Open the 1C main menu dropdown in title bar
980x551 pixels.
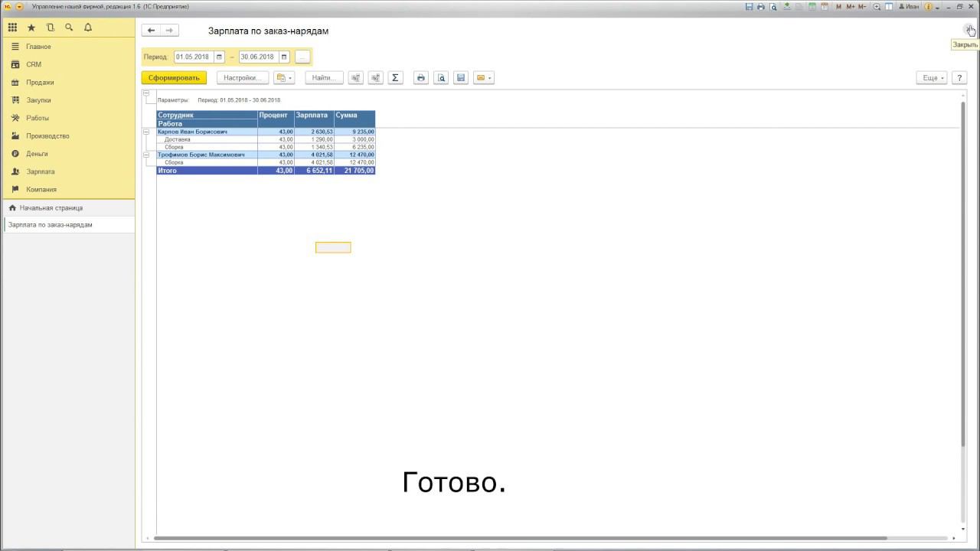20,6
